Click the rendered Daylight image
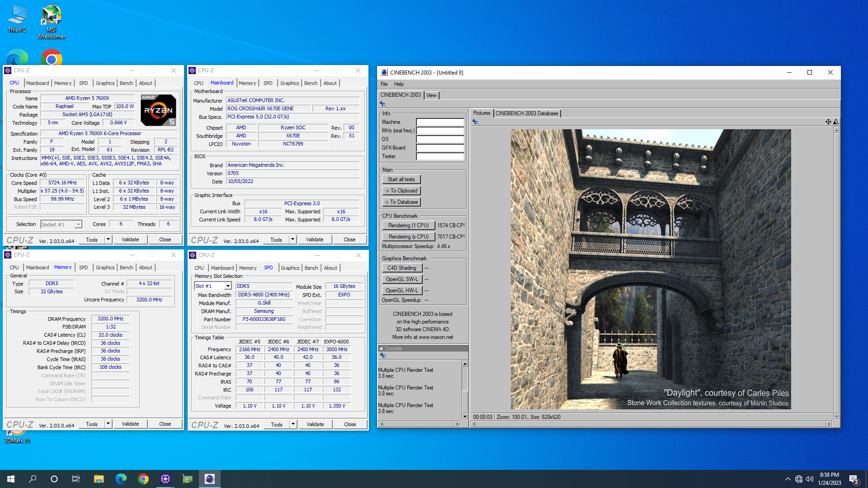 pos(651,269)
